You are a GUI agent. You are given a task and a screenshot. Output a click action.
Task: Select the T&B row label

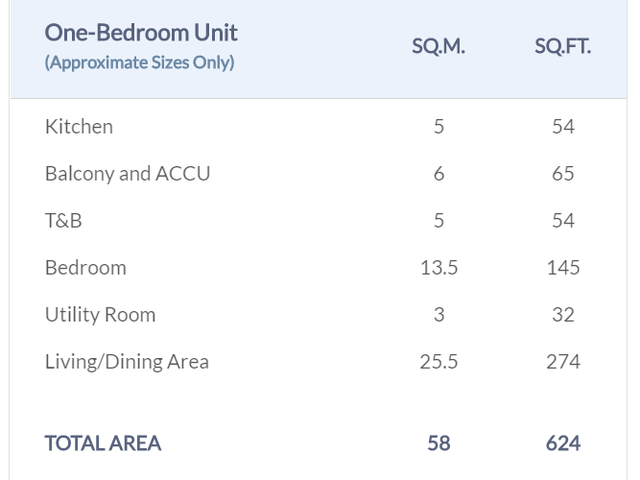click(63, 220)
